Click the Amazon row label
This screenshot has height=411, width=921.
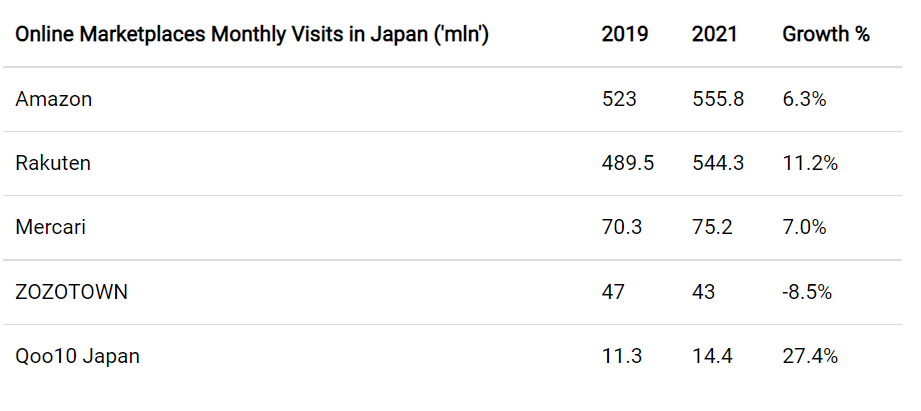pos(53,99)
